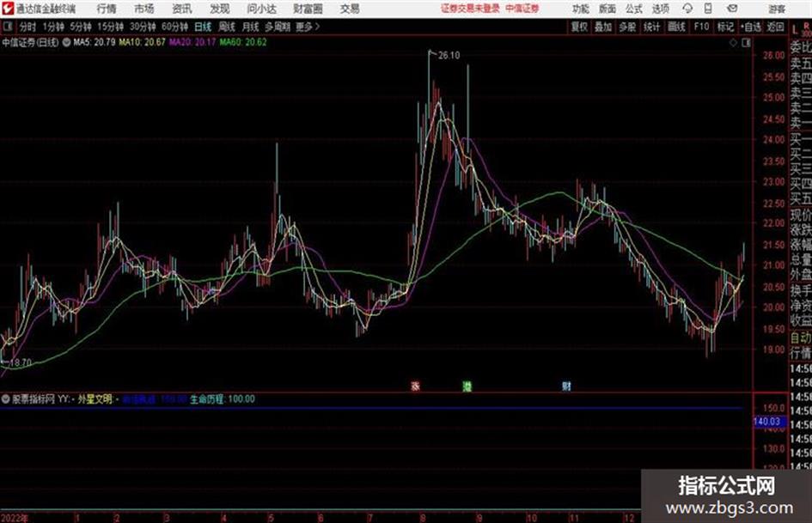This screenshot has height=523, width=812.
Task: Click the 外星文明 indicator label
Action: (x=95, y=399)
